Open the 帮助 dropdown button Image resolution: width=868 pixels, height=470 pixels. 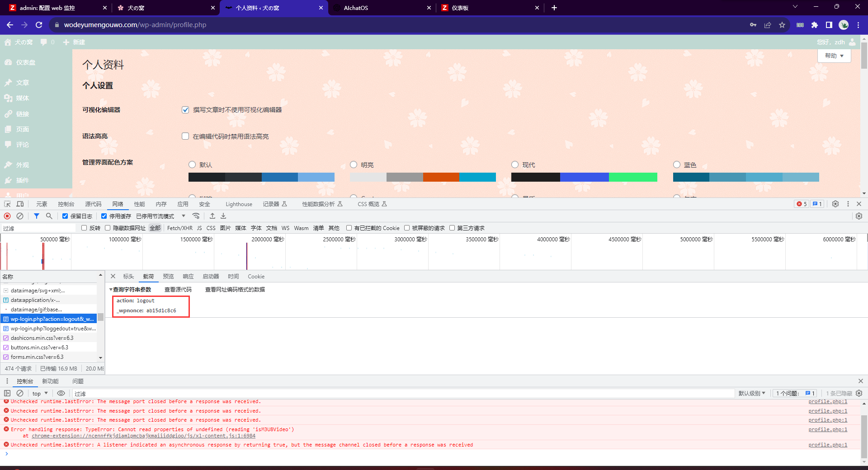pos(834,56)
